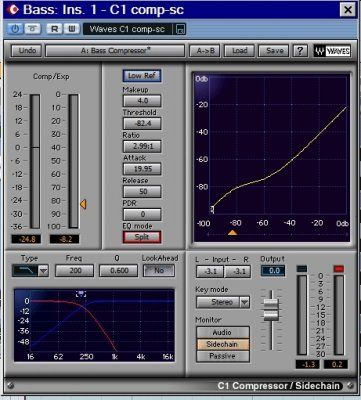Open the filter Type dropdown arrow
The width and height of the screenshot is (361, 400).
tap(43, 271)
